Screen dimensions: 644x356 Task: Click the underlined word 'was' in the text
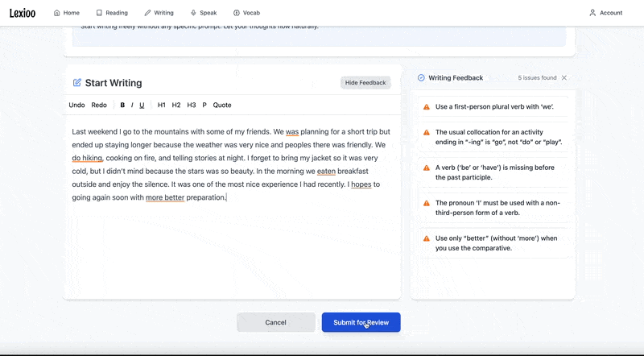(x=292, y=132)
